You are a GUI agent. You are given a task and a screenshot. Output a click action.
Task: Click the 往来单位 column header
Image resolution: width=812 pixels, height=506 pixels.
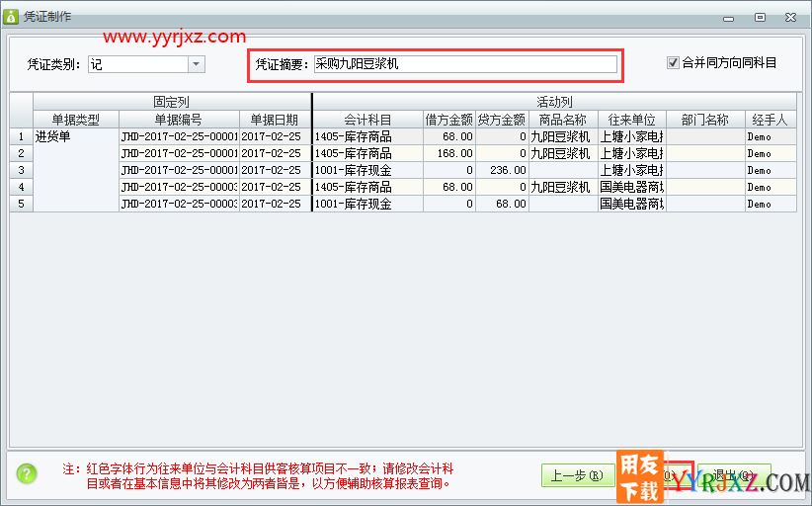point(631,120)
